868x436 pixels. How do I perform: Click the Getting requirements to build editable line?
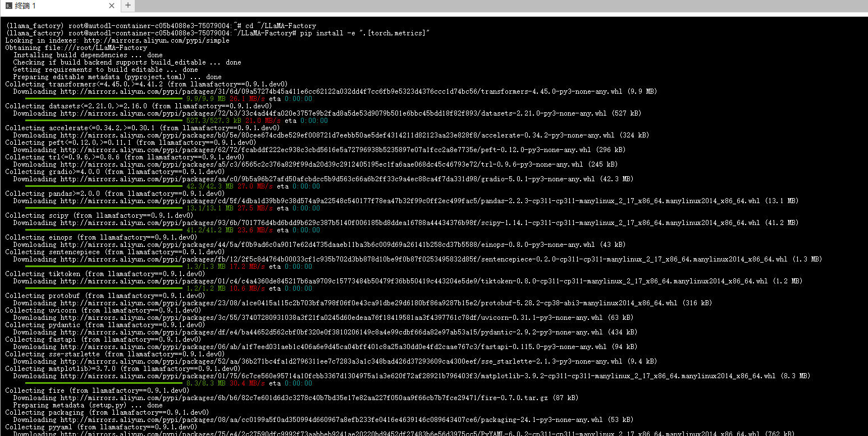[106, 70]
